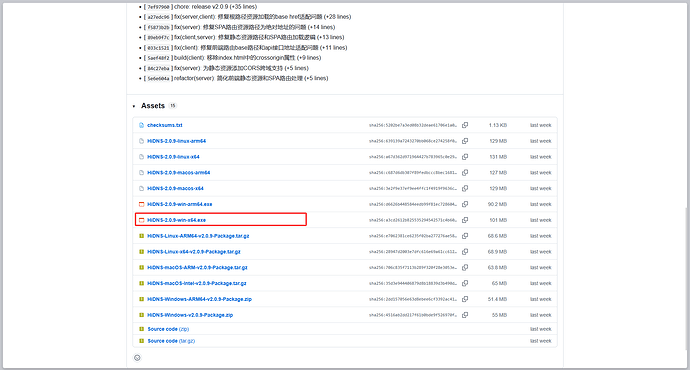Download HiDNS-2.0.9-linux-x64
This screenshot has width=690, height=370.
click(173, 157)
